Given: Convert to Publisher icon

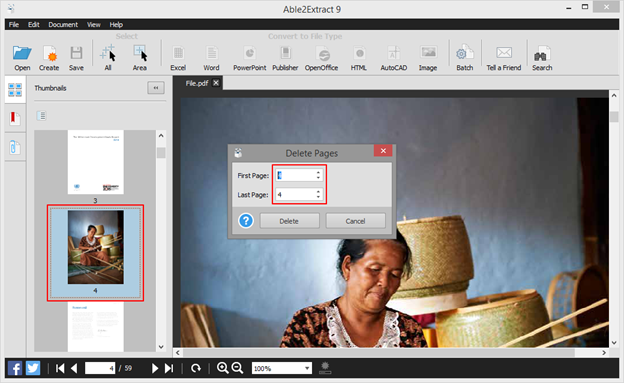Looking at the screenshot, I should pos(285,53).
